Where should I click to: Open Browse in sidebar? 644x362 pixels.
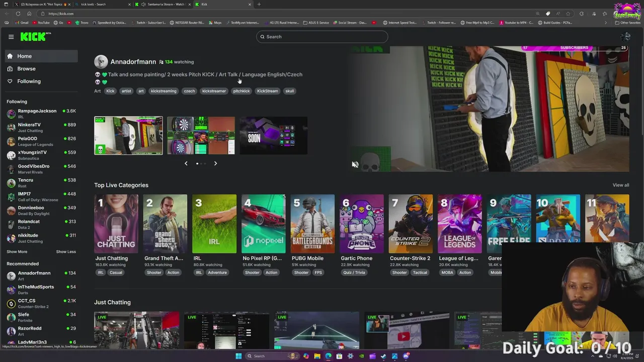pos(42,69)
